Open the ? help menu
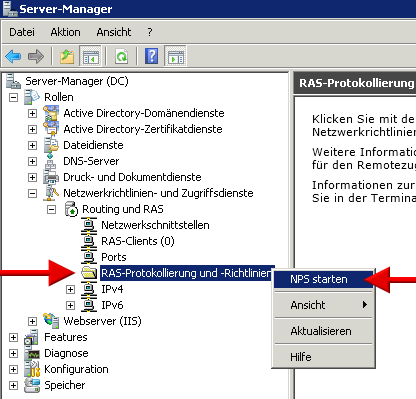The height and width of the screenshot is (399, 416). click(x=150, y=32)
